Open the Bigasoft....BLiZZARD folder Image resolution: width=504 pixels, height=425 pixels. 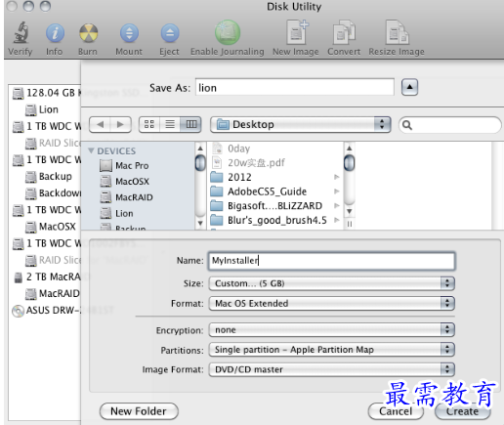tap(267, 206)
